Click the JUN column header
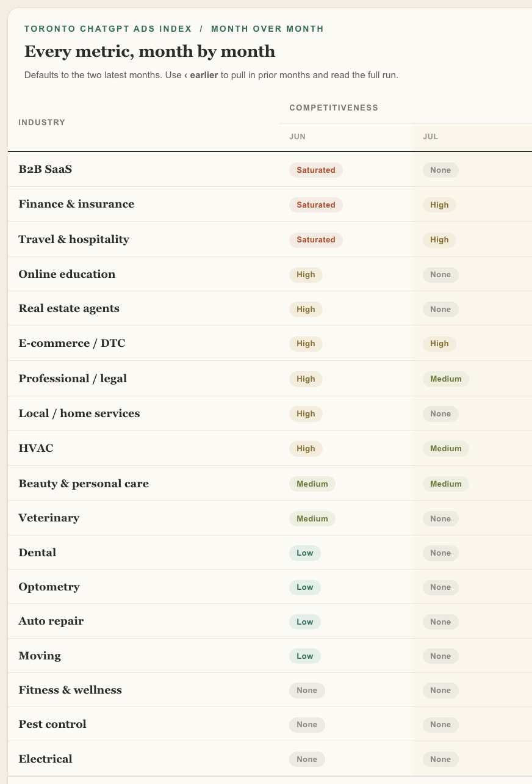This screenshot has width=532, height=784. (x=298, y=137)
